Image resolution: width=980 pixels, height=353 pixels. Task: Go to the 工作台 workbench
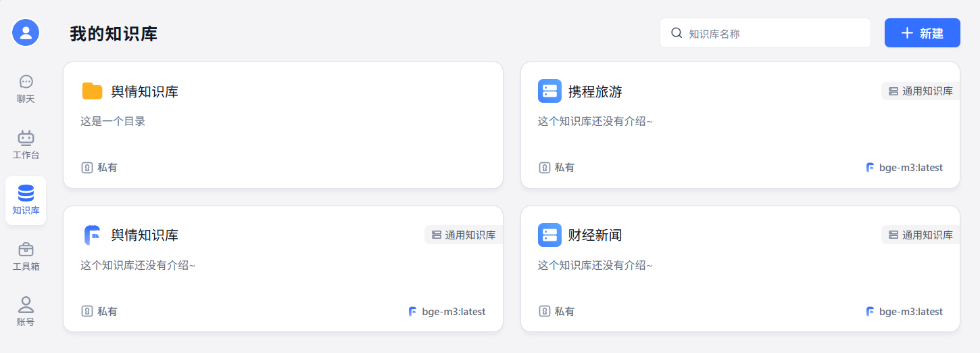point(26,145)
